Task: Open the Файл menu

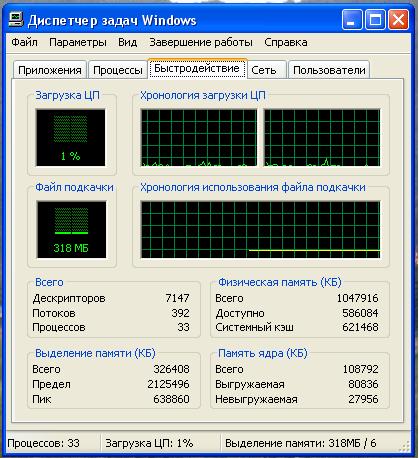Action: click(24, 42)
